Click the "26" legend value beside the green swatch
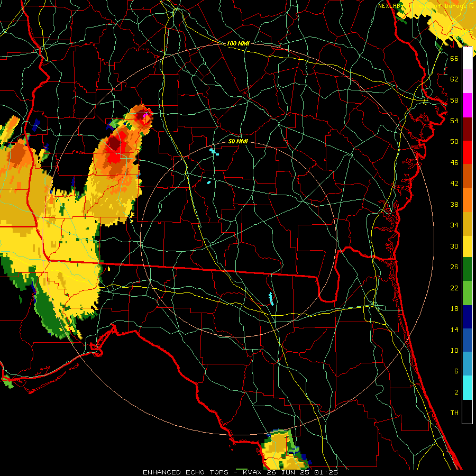This screenshot has width=476, height=476. 454,267
